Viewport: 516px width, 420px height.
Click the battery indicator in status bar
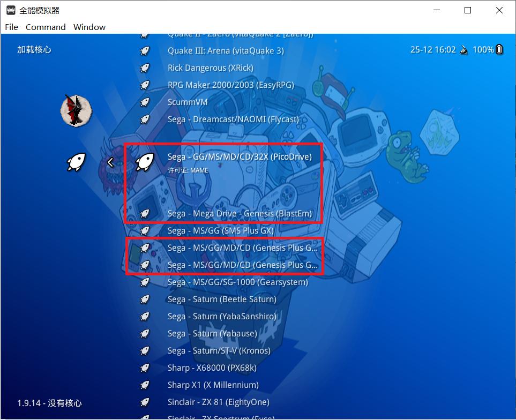point(499,49)
